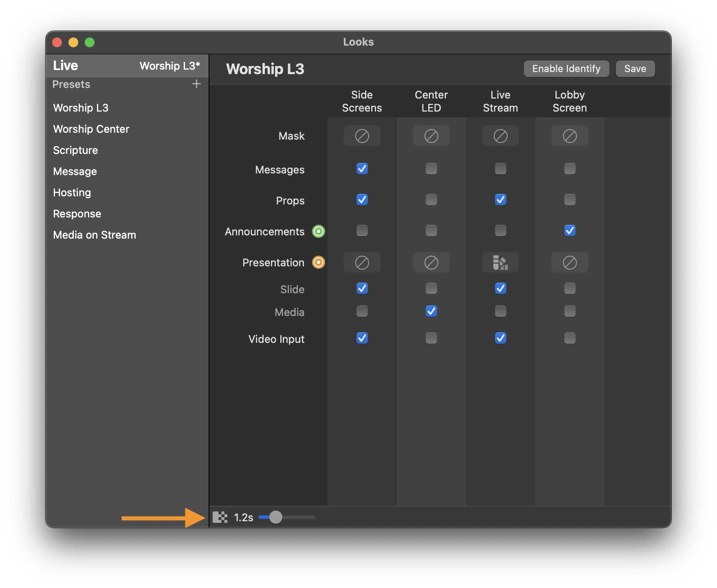Select Worship L3 preset
Screen dimensions: 717x588
(127, 108)
